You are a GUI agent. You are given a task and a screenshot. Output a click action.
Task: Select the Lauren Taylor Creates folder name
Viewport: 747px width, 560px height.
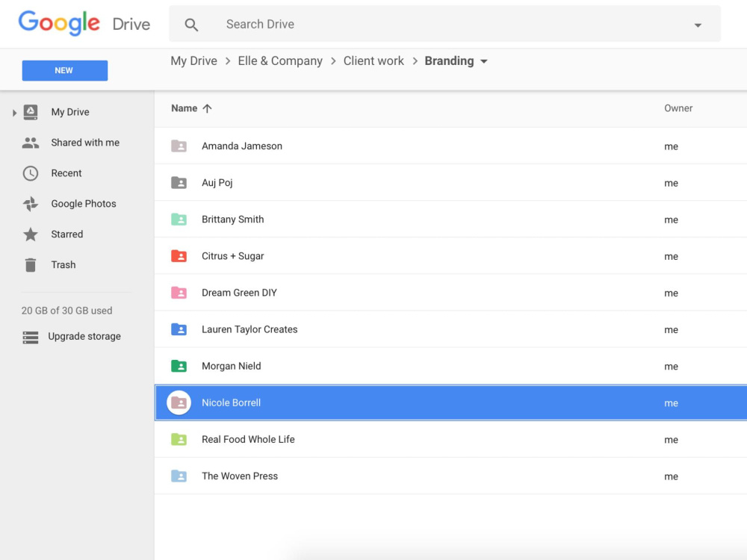point(249,329)
